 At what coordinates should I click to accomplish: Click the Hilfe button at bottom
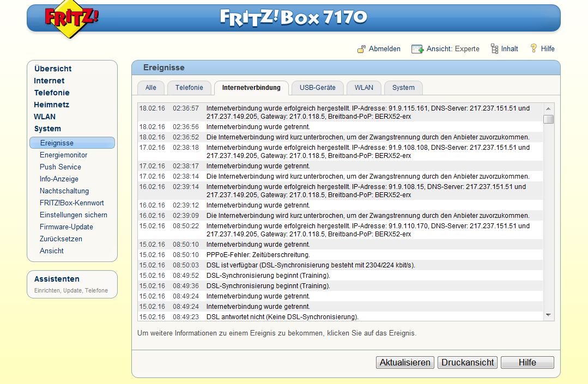point(528,362)
